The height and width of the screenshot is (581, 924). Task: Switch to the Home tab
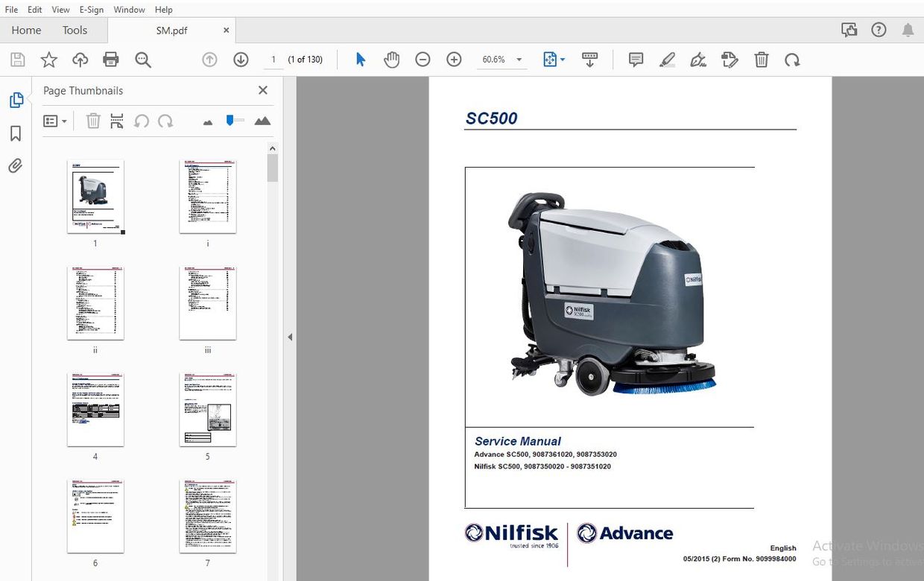(x=26, y=30)
